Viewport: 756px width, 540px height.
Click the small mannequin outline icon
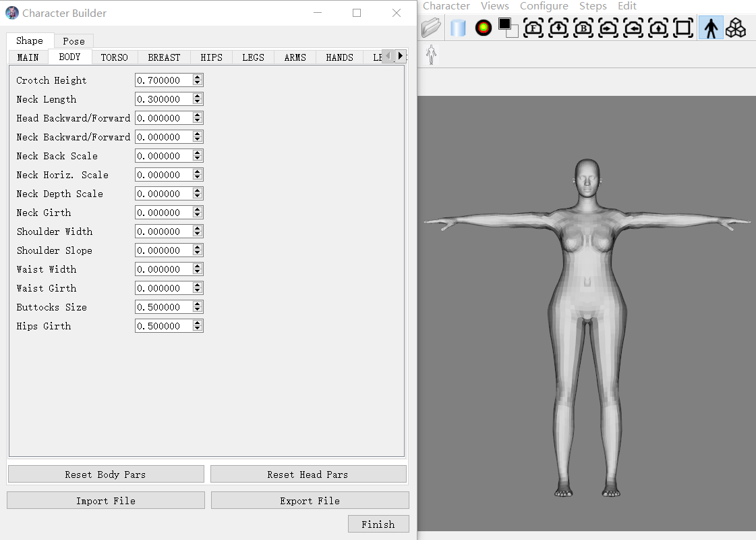click(x=431, y=55)
